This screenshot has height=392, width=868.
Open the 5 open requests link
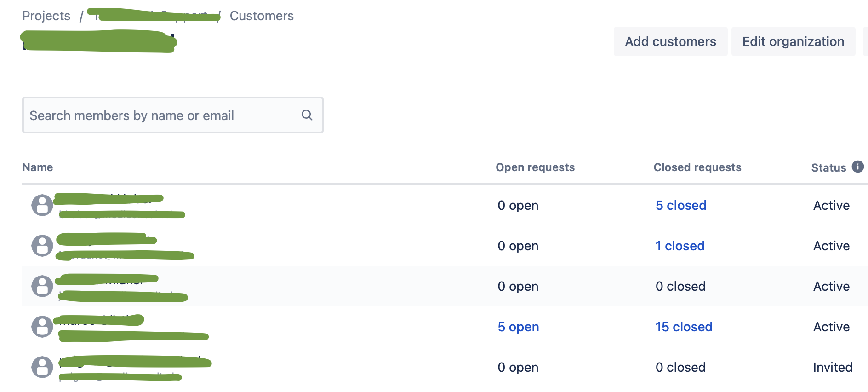518,327
